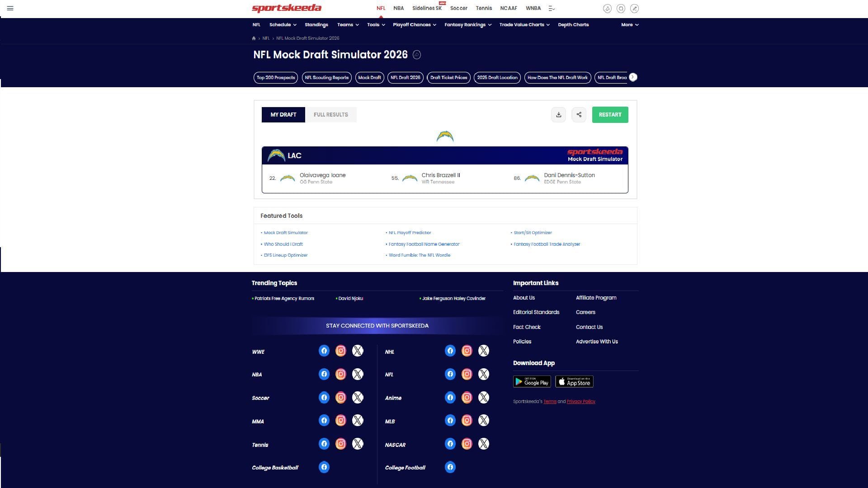The height and width of the screenshot is (488, 868).
Task: Open the hamburger navigation menu
Action: click(x=10, y=8)
